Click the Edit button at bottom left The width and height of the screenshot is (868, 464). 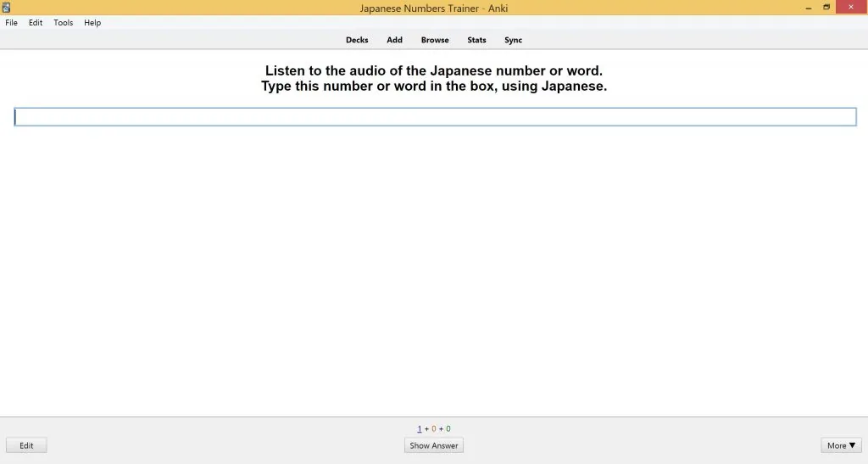(x=26, y=445)
